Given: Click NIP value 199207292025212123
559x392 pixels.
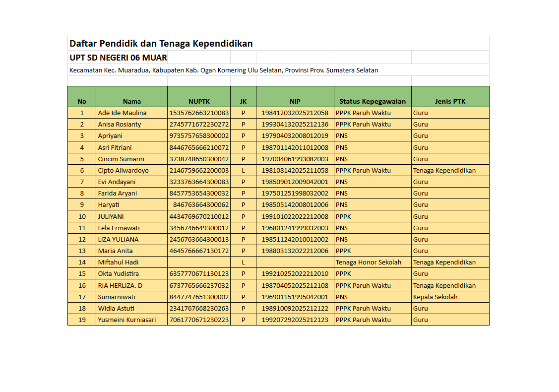Looking at the screenshot, I should click(295, 319).
